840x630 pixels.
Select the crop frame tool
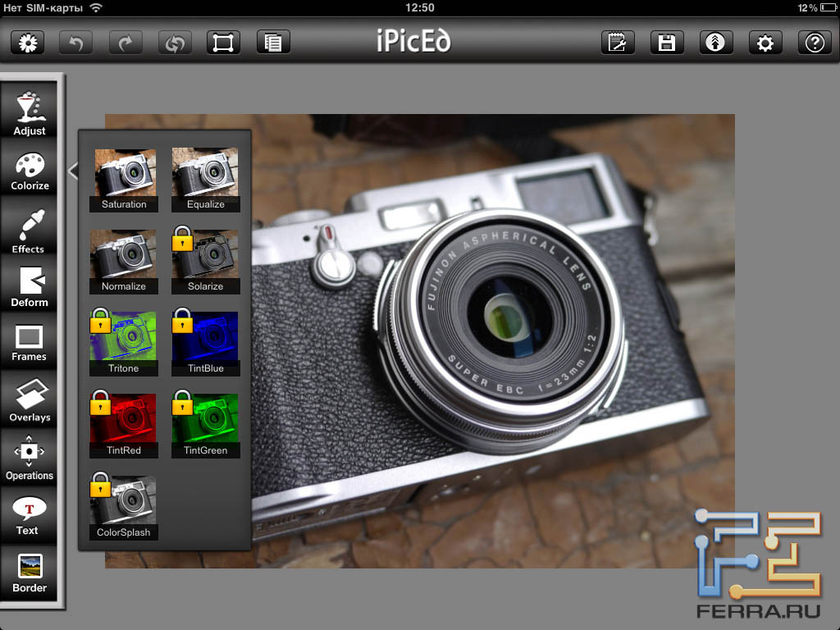[223, 43]
